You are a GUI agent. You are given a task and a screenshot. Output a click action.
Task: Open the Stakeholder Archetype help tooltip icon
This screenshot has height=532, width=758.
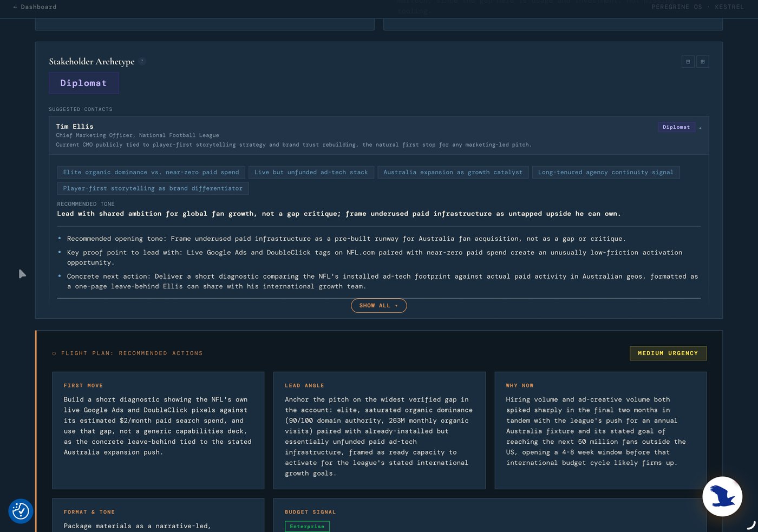142,61
